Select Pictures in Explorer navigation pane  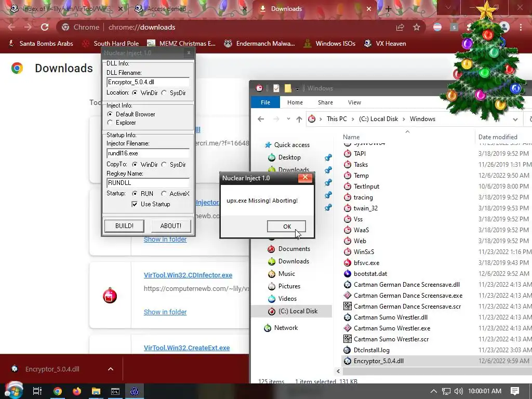tap(289, 286)
